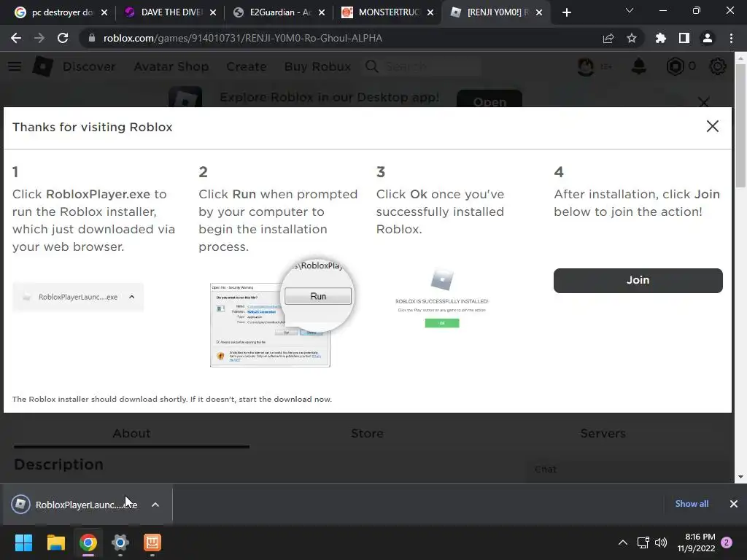Open the Discover page
Image resolution: width=747 pixels, height=560 pixels.
(89, 66)
